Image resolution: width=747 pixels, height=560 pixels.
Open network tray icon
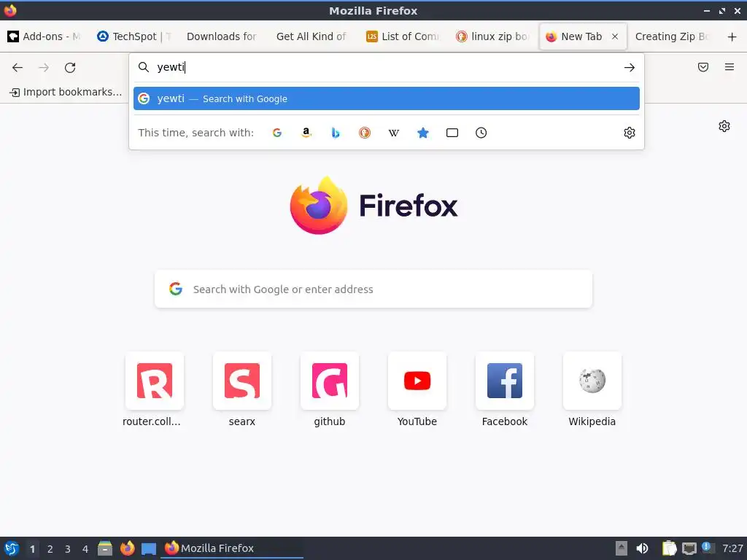coord(689,548)
